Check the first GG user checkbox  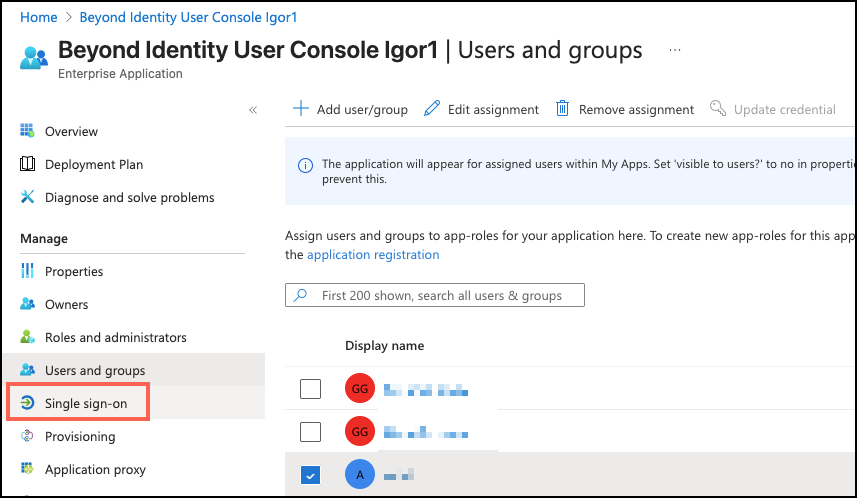[311, 388]
